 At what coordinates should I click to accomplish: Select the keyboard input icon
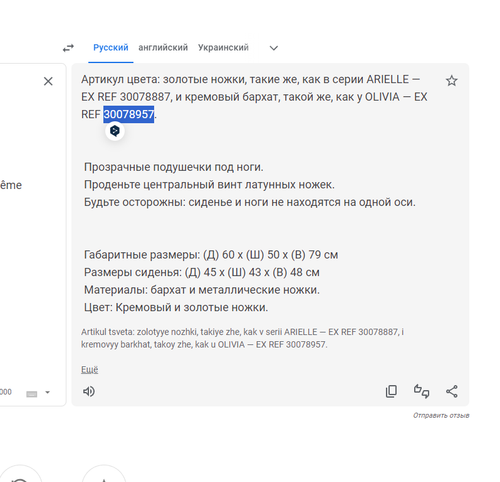[x=32, y=394]
